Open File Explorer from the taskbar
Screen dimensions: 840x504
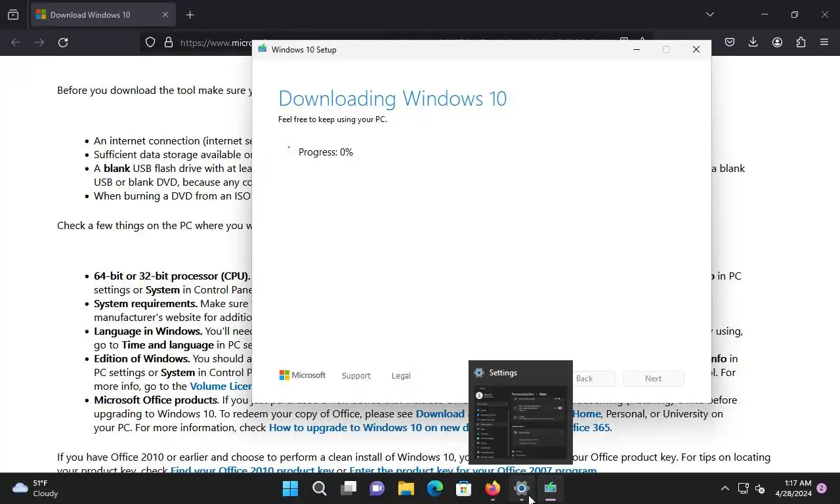pyautogui.click(x=406, y=488)
